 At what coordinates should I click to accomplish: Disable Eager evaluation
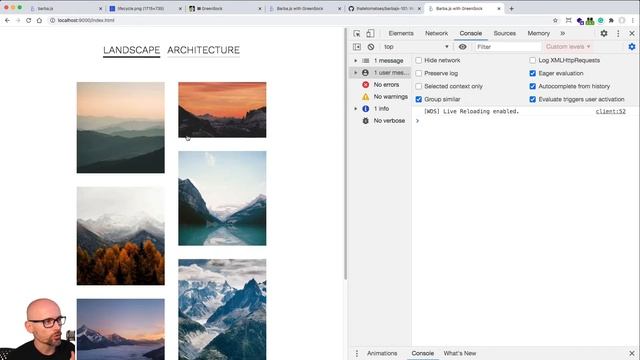click(533, 73)
